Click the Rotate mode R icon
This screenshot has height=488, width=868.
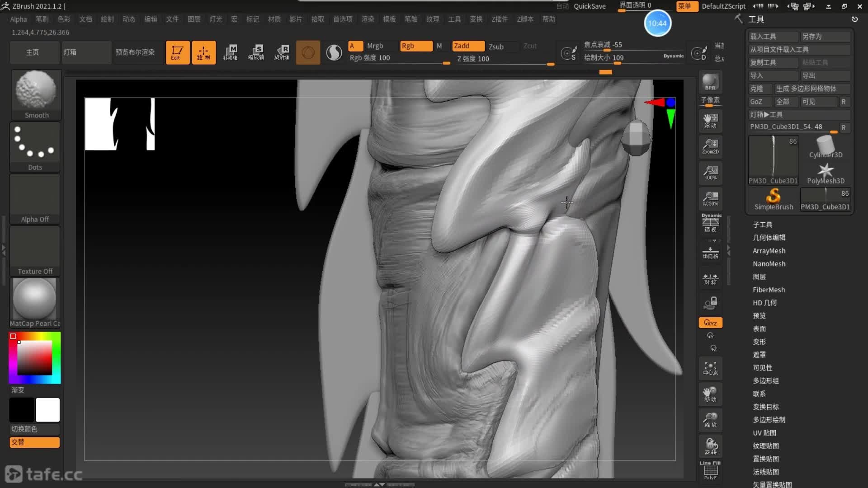point(282,52)
